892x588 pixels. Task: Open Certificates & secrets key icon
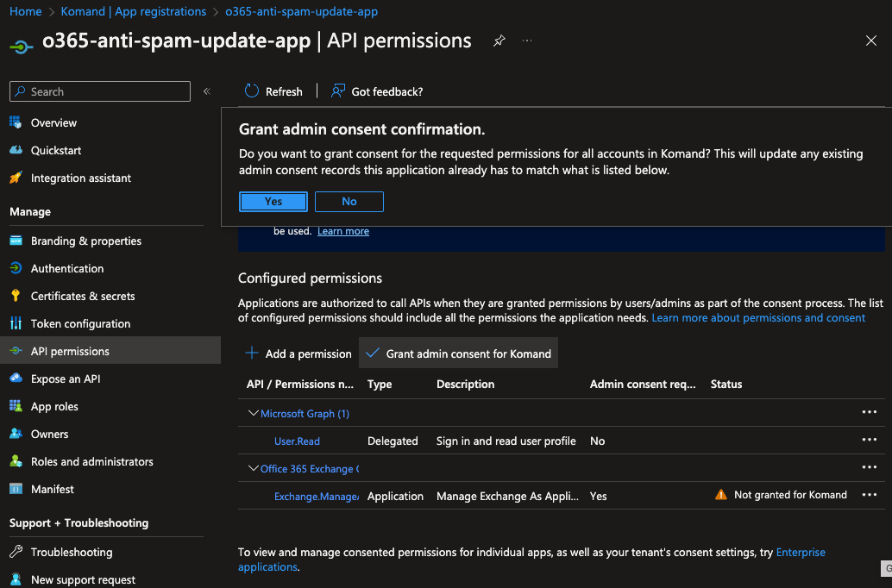coord(16,296)
